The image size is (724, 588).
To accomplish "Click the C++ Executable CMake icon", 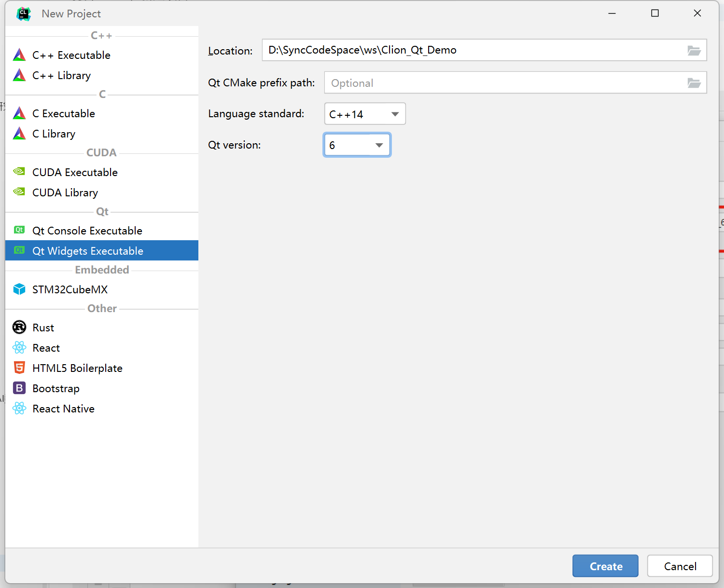I will [x=19, y=55].
